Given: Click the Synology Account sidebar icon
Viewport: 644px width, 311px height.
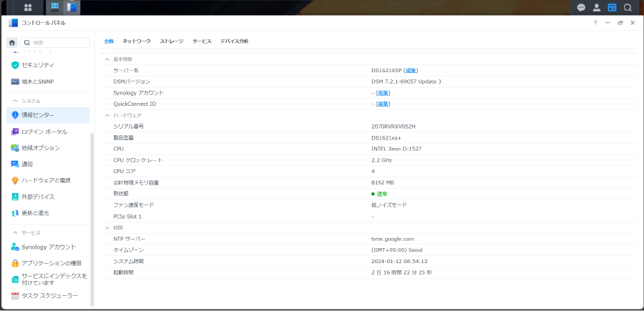Looking at the screenshot, I should pos(15,247).
